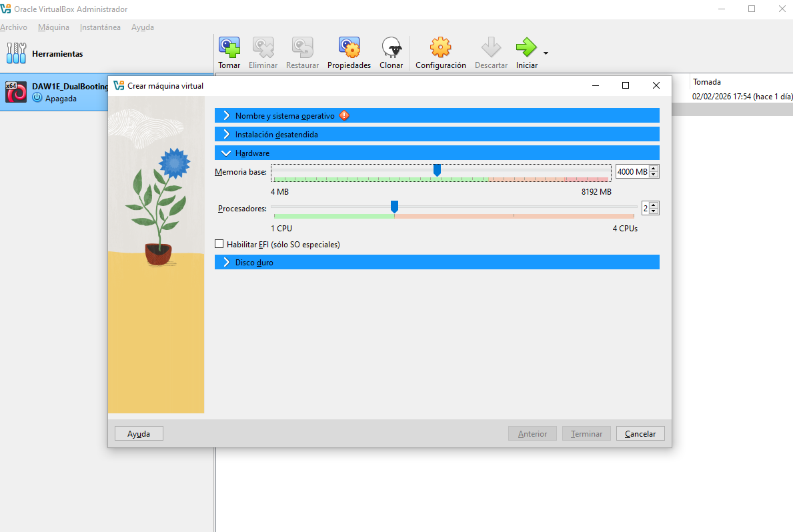The height and width of the screenshot is (532, 793).
Task: Open the Archivo menu
Action: click(13, 27)
